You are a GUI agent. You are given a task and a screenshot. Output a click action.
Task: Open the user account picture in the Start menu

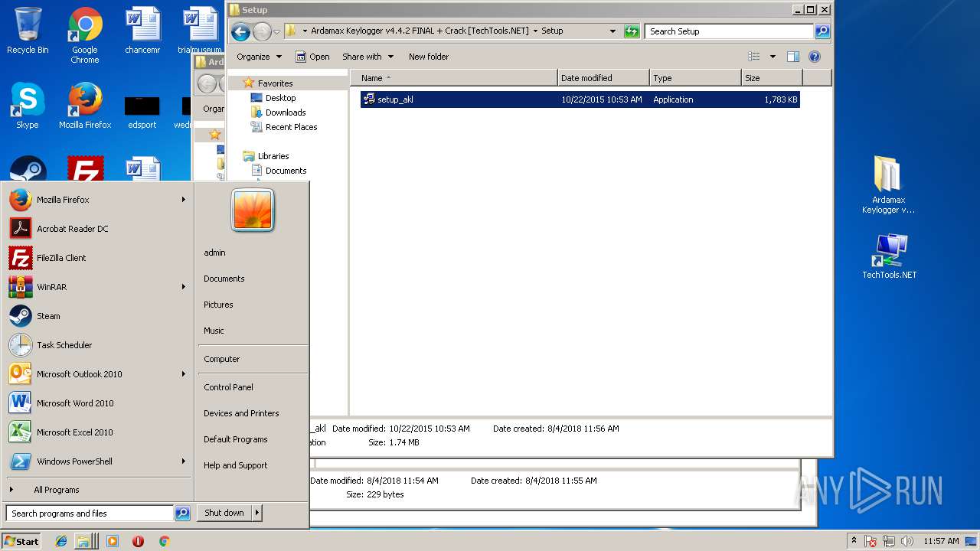tap(253, 210)
